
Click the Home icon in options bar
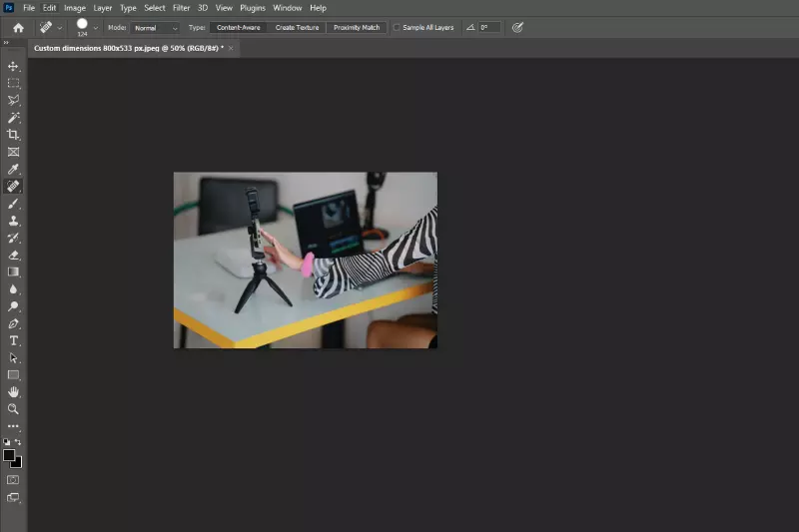click(x=18, y=28)
